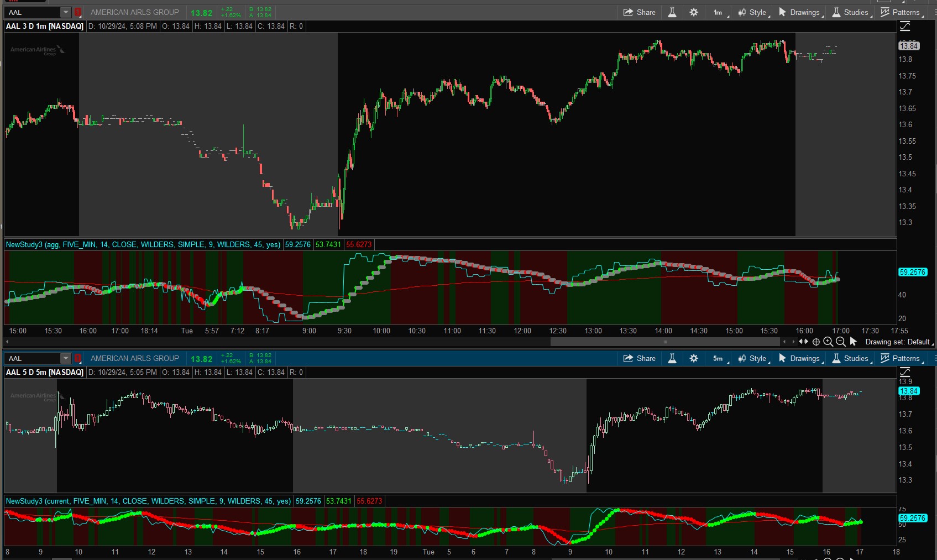The height and width of the screenshot is (560, 937).
Task: Open Drawings menu in lower chart toolbar
Action: click(801, 358)
